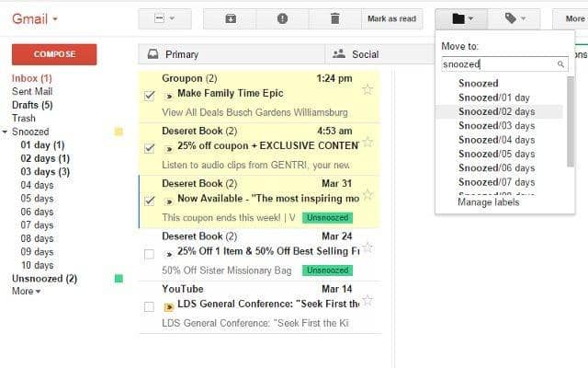Screen dimensions: 588x368
Task: Select the Deseret Book Mar 24 email checkbox
Action: [x=149, y=253]
